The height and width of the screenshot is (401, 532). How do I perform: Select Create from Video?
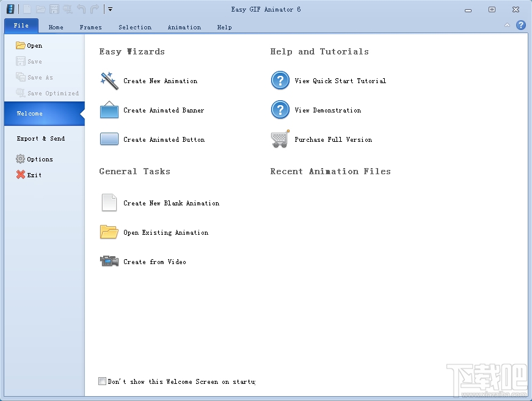[155, 262]
